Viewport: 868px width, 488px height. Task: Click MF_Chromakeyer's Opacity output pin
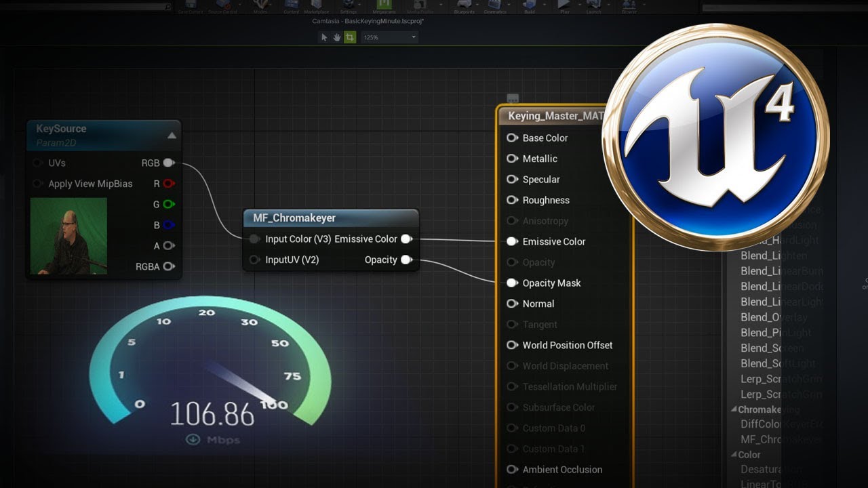[406, 260]
